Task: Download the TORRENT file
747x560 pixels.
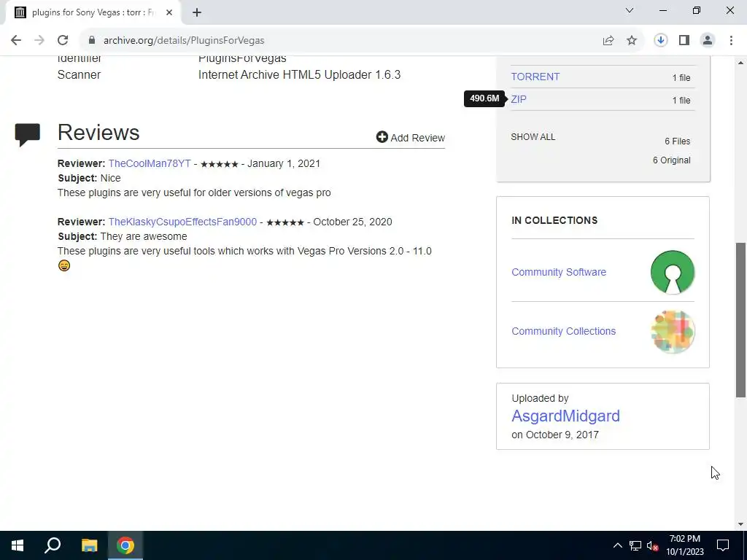Action: [x=535, y=77]
